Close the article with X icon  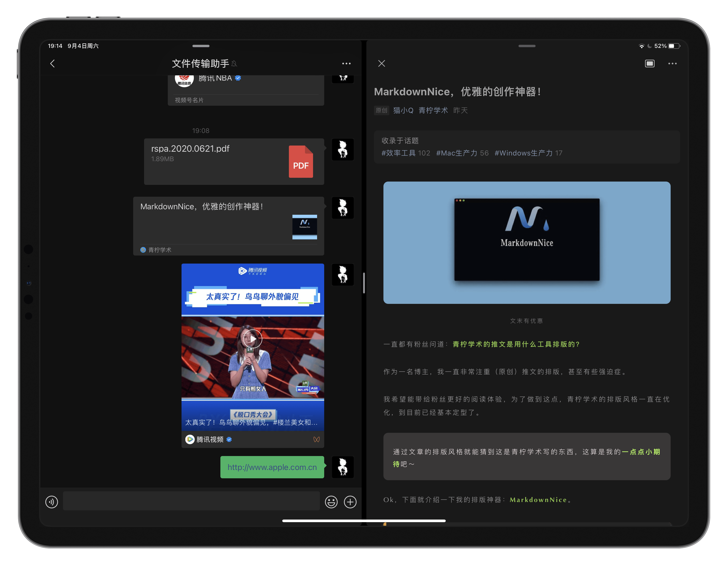[382, 64]
